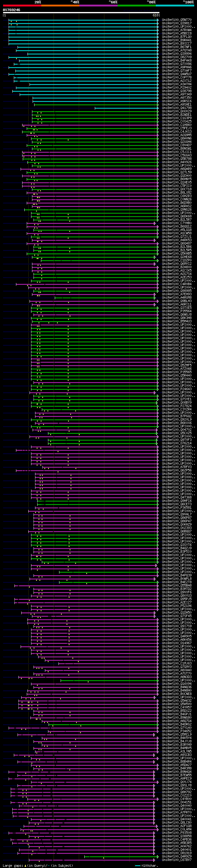The image size is (197, 868).
Task: Click the UniRef100_Q38798 hit name
Action: [177, 91]
